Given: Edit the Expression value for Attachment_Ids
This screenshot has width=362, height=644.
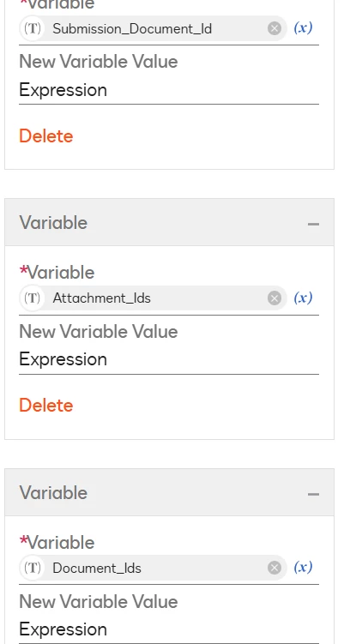Looking at the screenshot, I should point(169,359).
